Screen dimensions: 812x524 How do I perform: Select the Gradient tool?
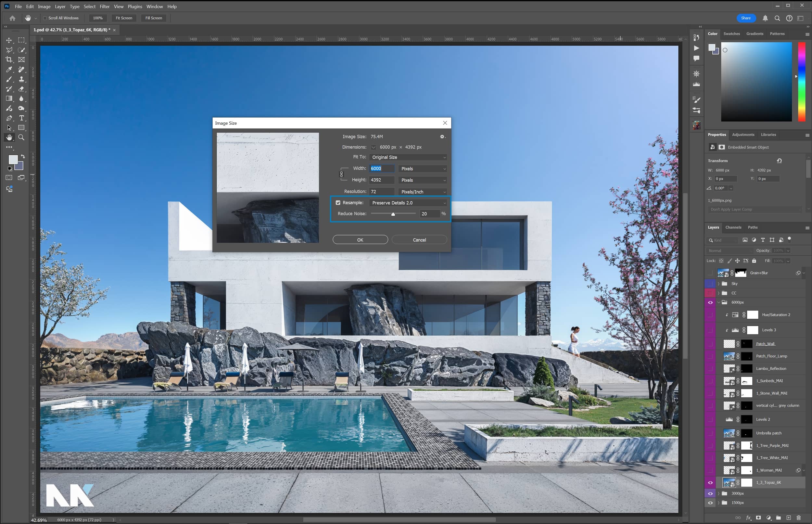point(9,99)
